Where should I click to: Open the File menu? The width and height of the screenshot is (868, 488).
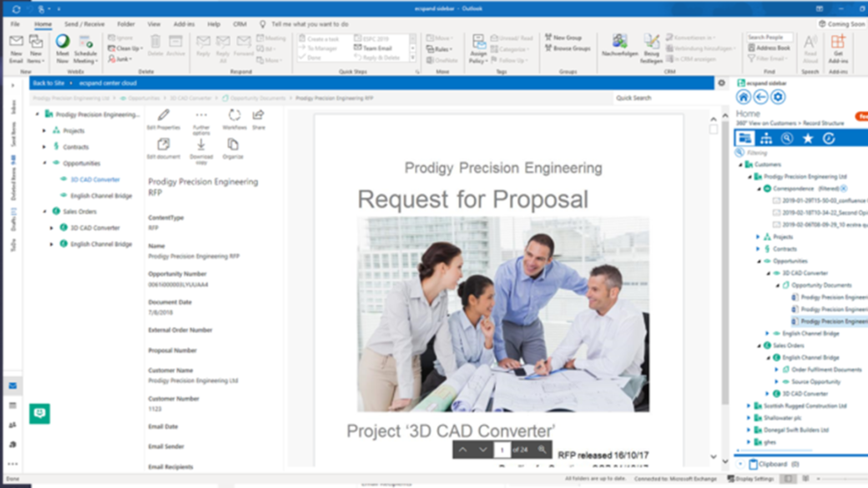click(x=15, y=24)
